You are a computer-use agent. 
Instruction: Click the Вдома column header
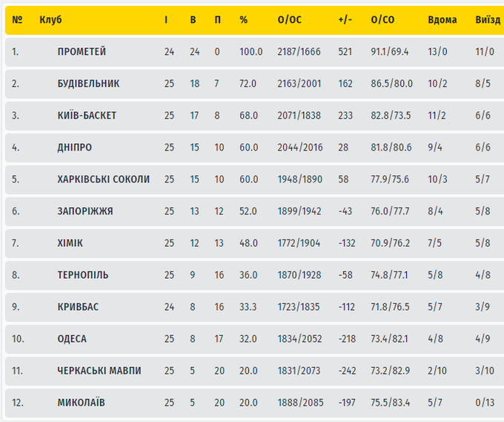coord(442,20)
